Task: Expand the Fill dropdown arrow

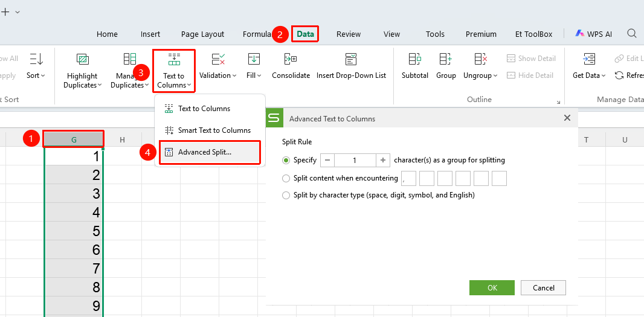Action: tap(259, 75)
